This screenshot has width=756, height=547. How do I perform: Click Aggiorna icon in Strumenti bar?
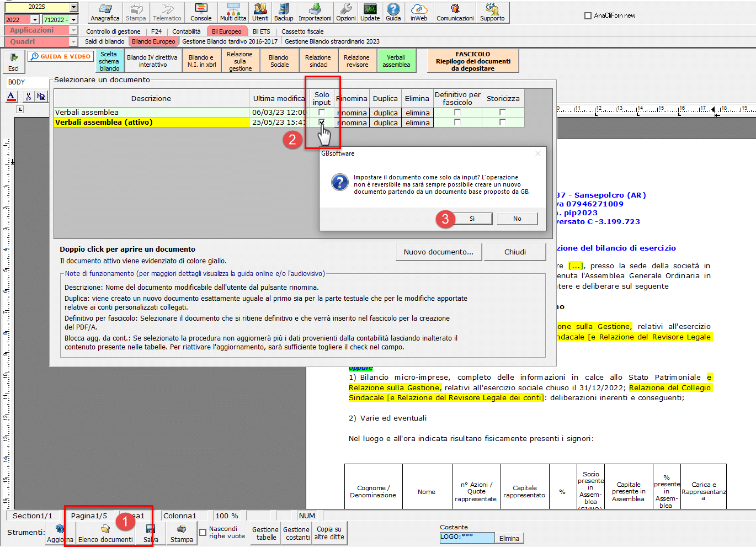click(60, 533)
